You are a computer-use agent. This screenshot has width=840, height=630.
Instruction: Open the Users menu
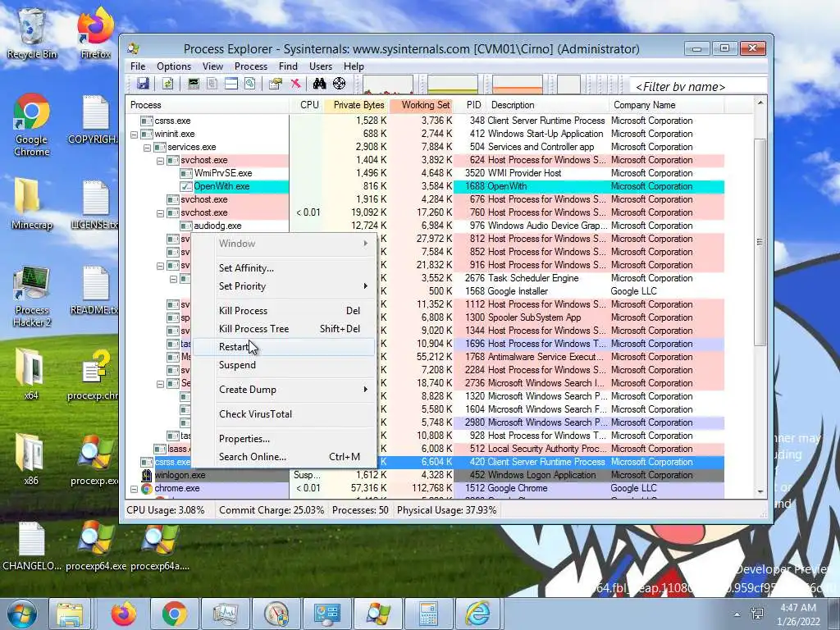321,66
